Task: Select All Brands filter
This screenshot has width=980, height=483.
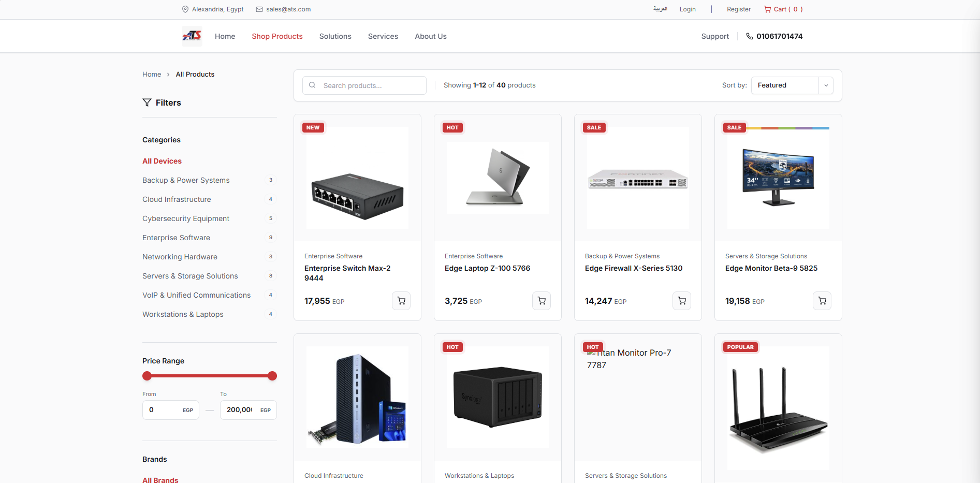Action: click(x=160, y=480)
